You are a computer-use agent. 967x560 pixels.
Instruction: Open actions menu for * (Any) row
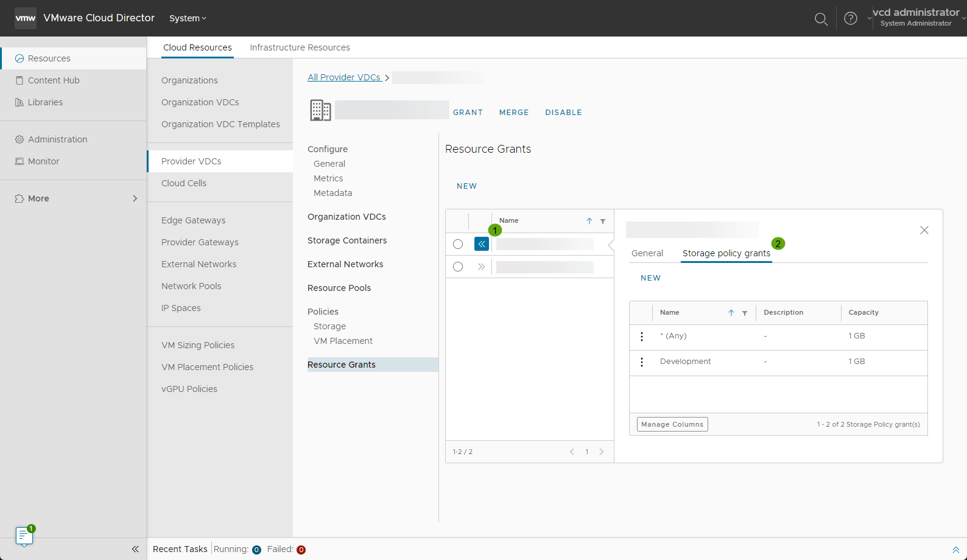642,337
